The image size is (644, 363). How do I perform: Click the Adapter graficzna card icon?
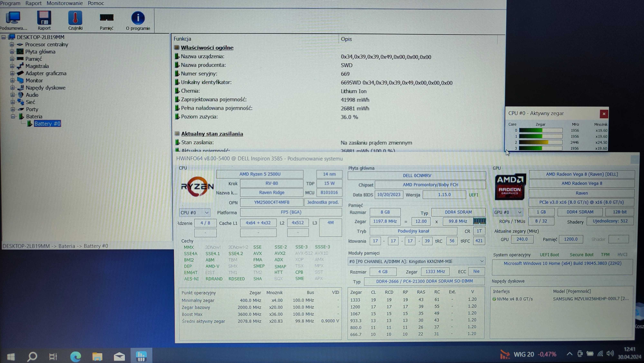point(20,73)
